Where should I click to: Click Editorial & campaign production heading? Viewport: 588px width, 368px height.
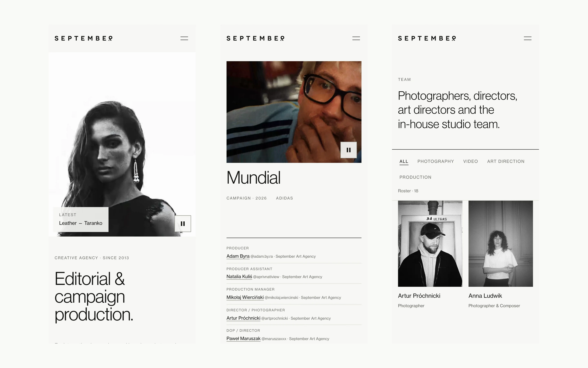tap(94, 297)
